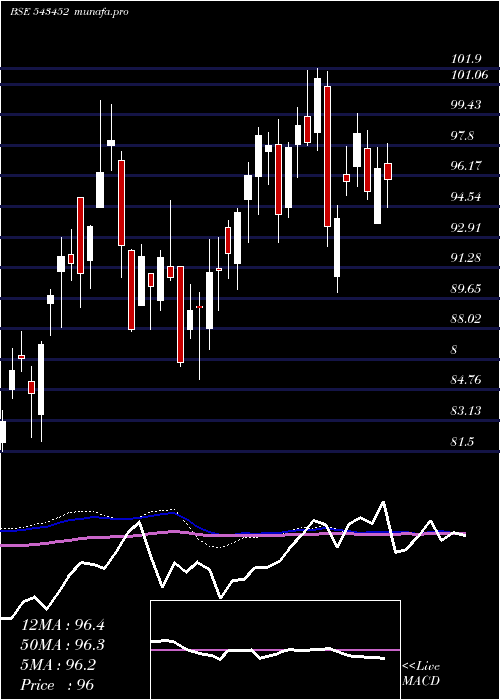Click the 88.02 price axis label
The height and width of the screenshot is (700, 500).
click(x=466, y=319)
